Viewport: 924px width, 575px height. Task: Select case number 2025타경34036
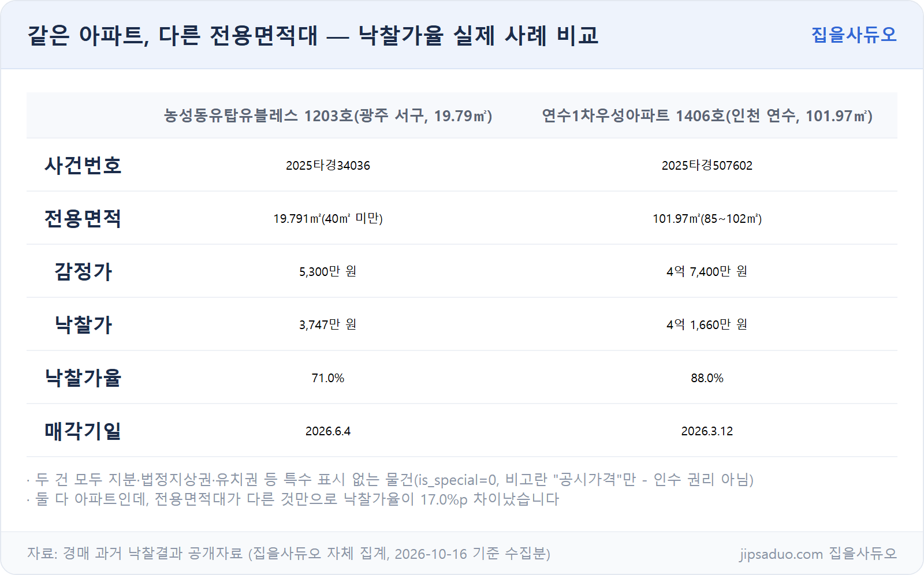(328, 166)
